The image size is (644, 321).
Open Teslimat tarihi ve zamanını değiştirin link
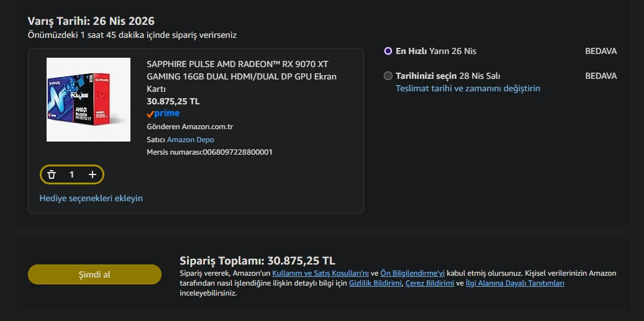(468, 88)
